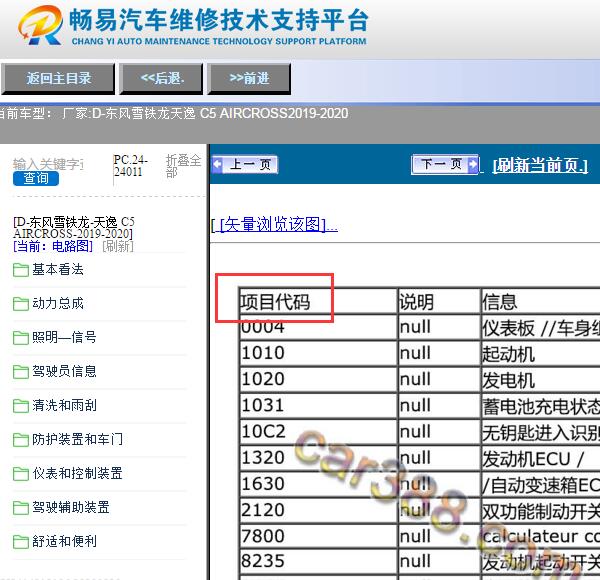This screenshot has width=600, height=580.
Task: Expand 基本看法 tree item
Action: 57,269
